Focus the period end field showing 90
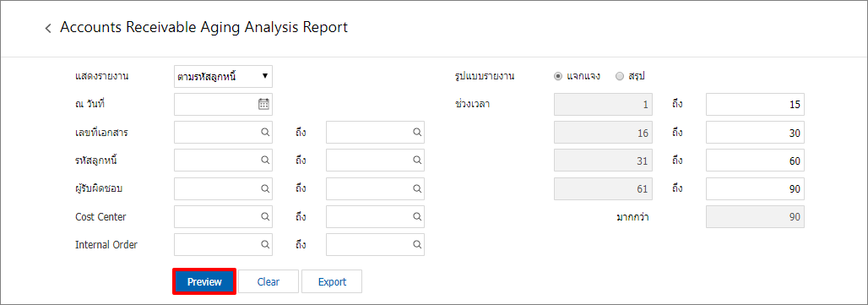The image size is (868, 305). point(755,188)
